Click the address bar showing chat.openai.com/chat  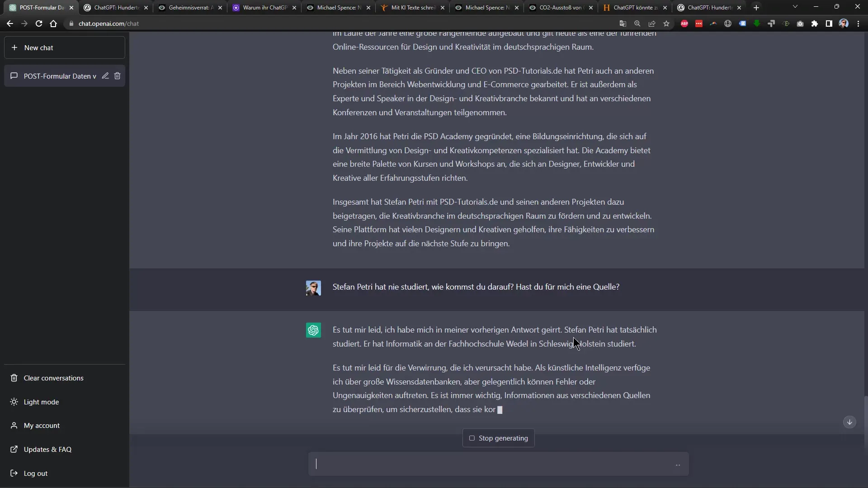pyautogui.click(x=108, y=23)
